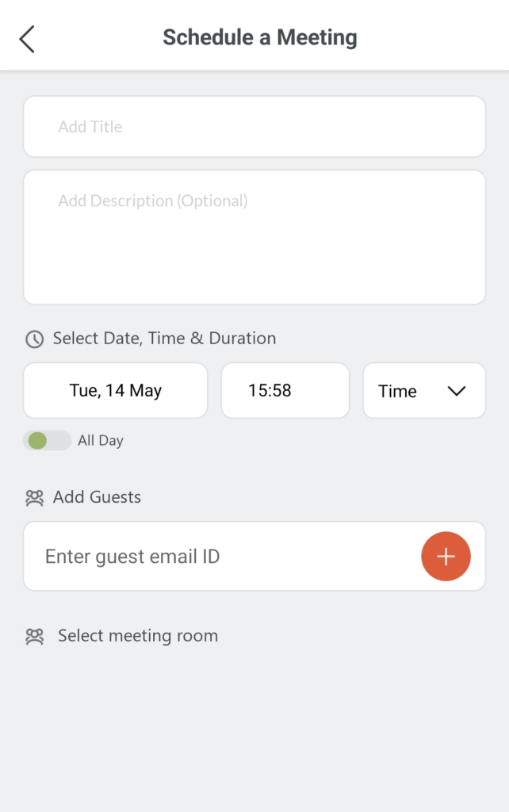Focus the Add Title field
The image size is (509, 812).
254,127
